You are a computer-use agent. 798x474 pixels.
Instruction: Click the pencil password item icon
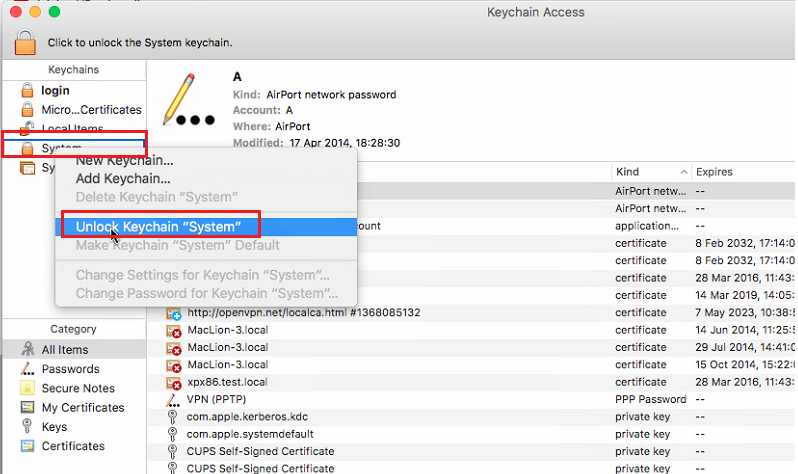[x=188, y=100]
